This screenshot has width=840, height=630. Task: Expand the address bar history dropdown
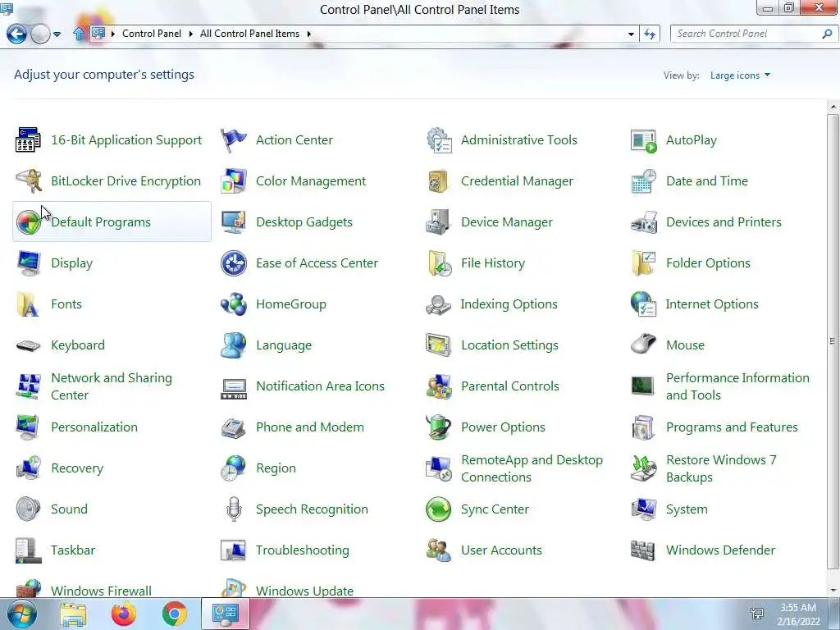click(631, 34)
